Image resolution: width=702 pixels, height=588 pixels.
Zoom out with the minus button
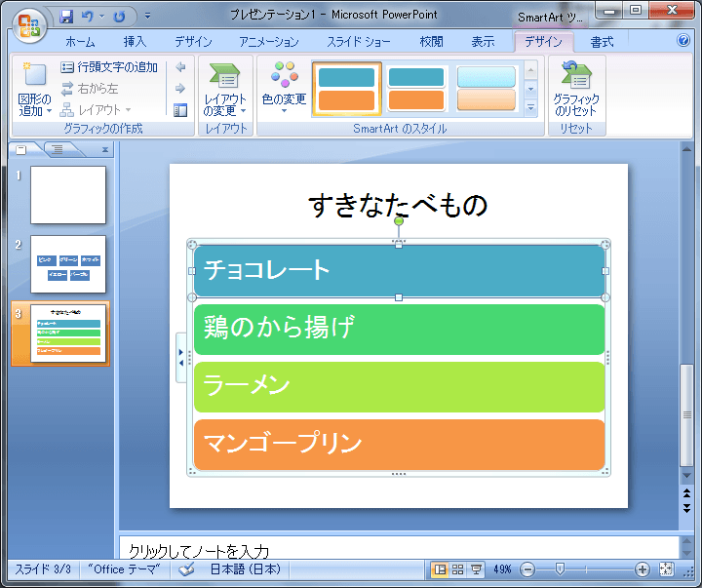527,569
